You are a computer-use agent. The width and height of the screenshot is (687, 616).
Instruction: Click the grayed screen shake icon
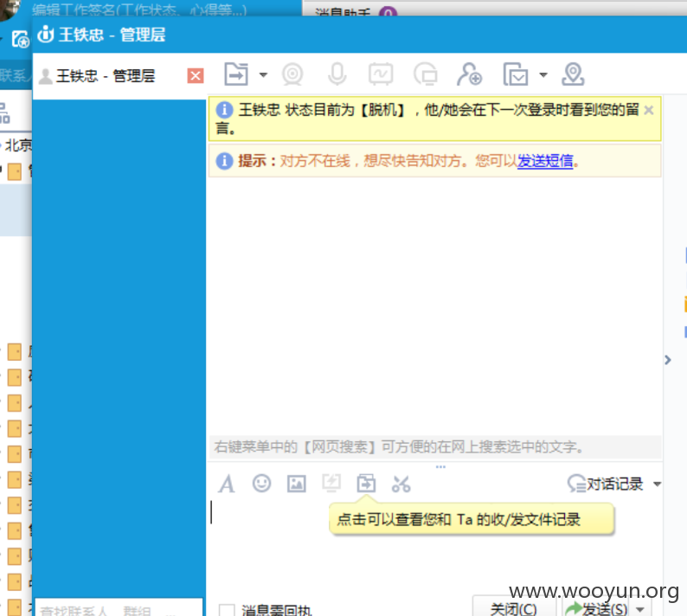pos(331,483)
